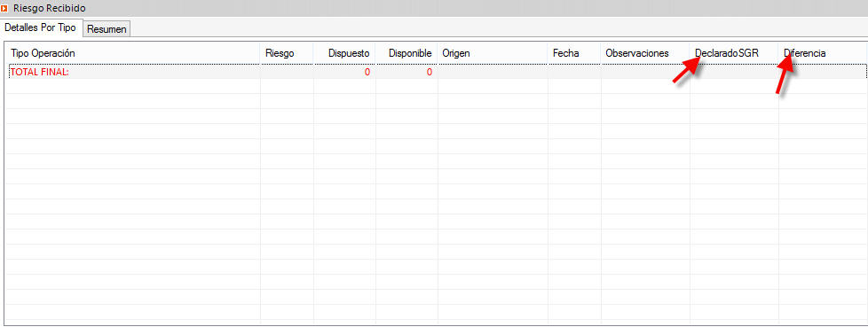Click the Disponible value 0 in TOTAL FINAL row
This screenshot has width=868, height=327.
pyautogui.click(x=429, y=72)
